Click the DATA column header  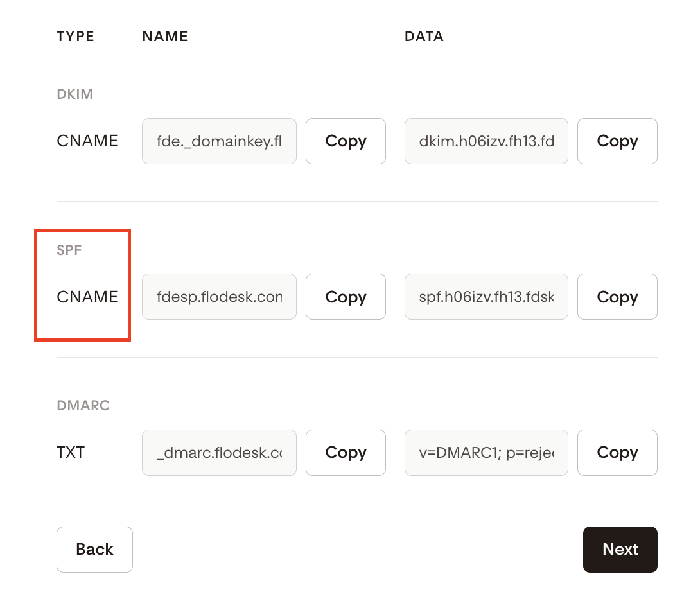(x=424, y=37)
